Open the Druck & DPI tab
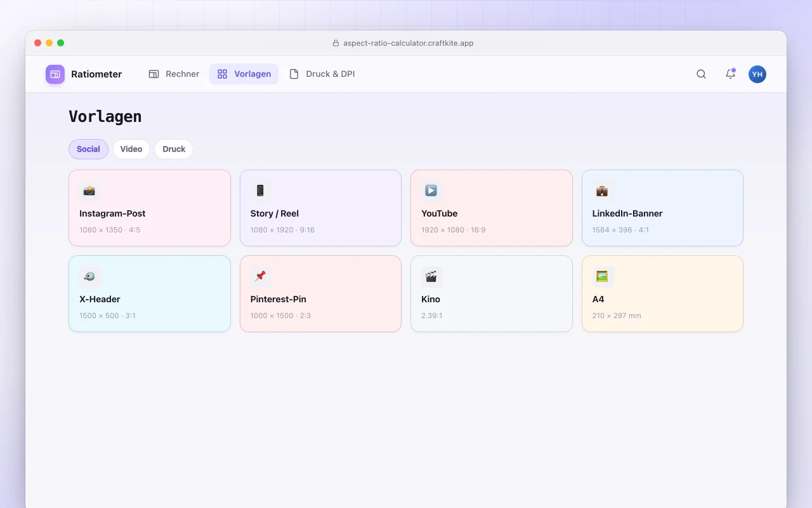The width and height of the screenshot is (812, 508). (x=322, y=74)
